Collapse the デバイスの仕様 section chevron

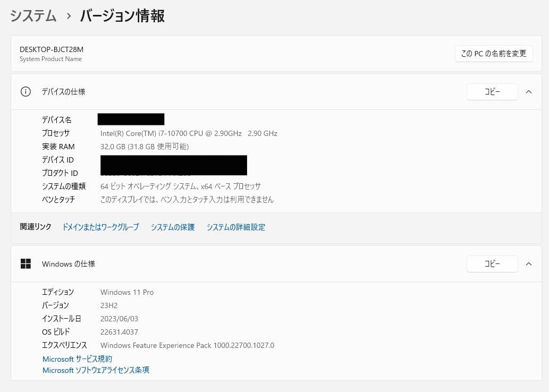529,92
